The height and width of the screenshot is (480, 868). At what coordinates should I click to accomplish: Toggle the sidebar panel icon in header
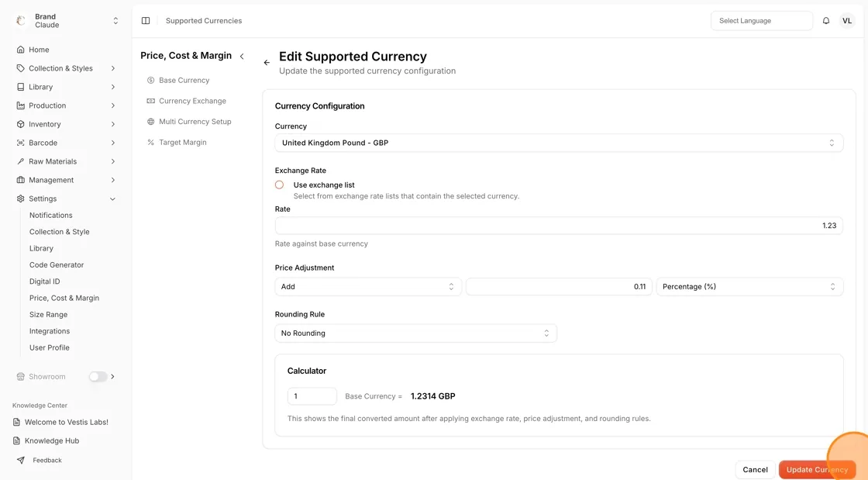[146, 20]
